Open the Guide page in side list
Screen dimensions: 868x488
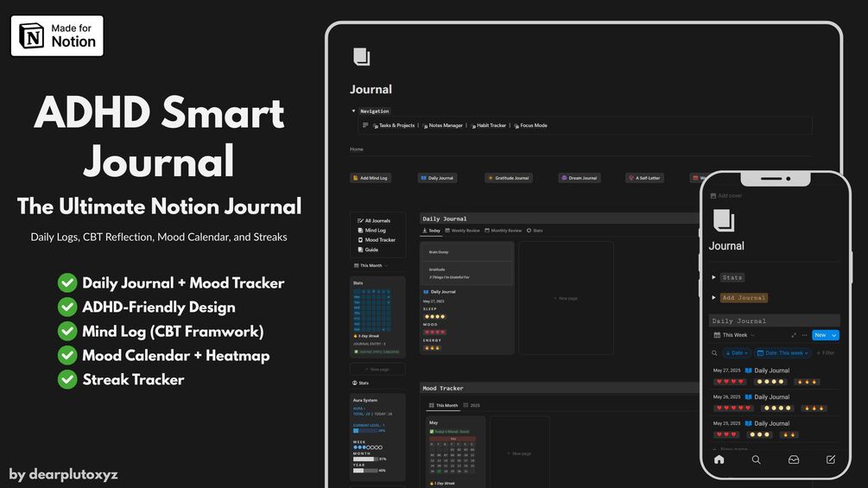tap(368, 250)
